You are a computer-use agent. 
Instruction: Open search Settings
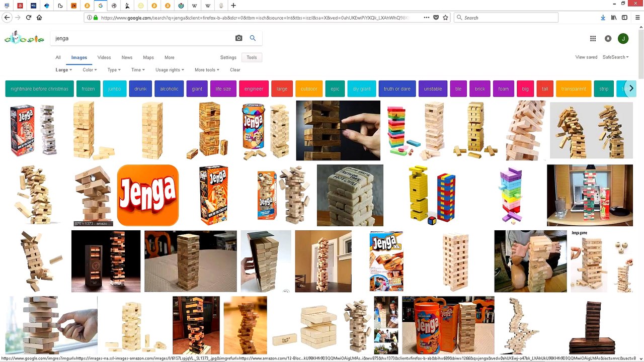point(228,57)
